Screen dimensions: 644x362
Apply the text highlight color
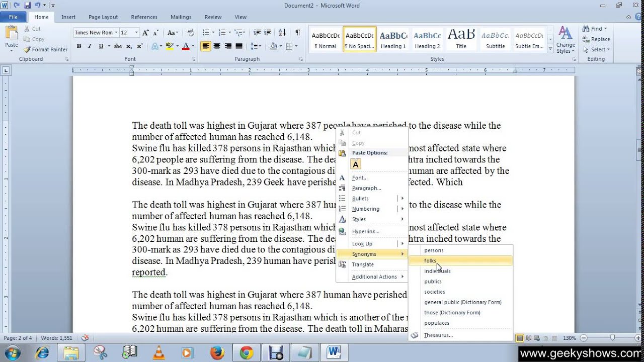click(171, 46)
